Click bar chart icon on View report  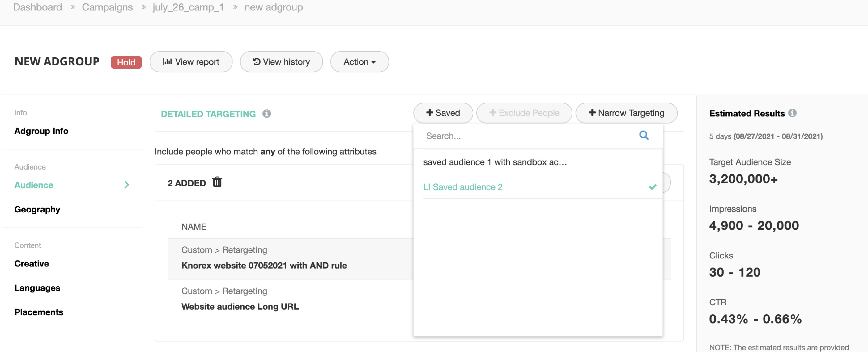click(168, 61)
